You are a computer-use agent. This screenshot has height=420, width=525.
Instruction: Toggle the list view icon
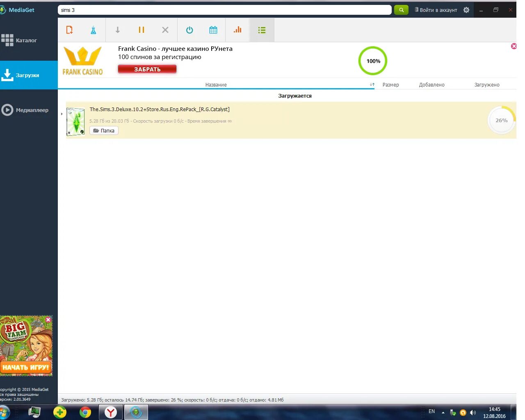262,30
